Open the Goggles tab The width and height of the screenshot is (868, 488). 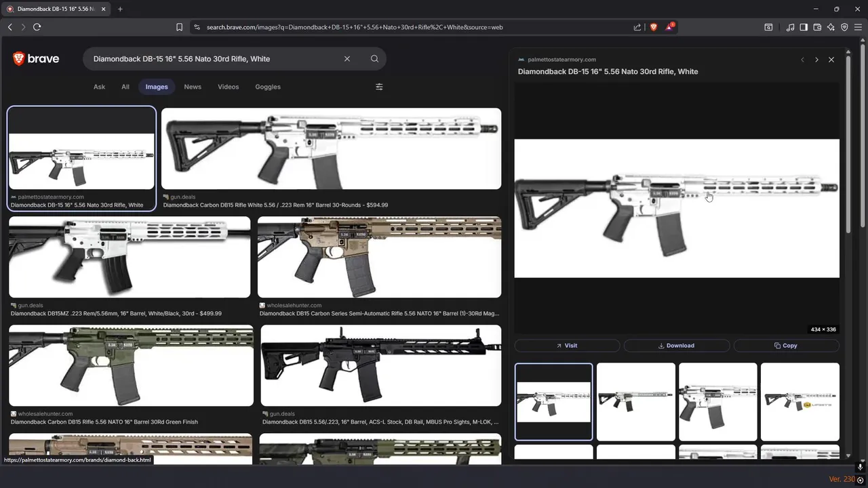(x=268, y=87)
